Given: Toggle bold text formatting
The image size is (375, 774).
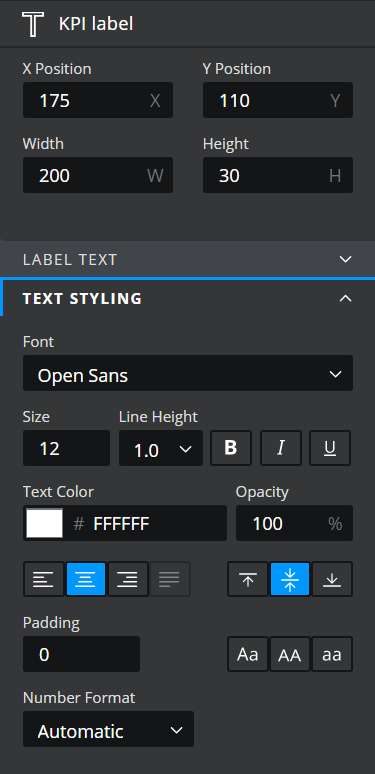Looking at the screenshot, I should pyautogui.click(x=231, y=448).
